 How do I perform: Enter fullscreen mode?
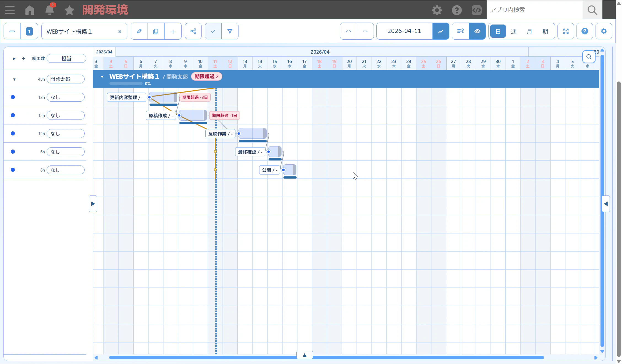tap(566, 31)
